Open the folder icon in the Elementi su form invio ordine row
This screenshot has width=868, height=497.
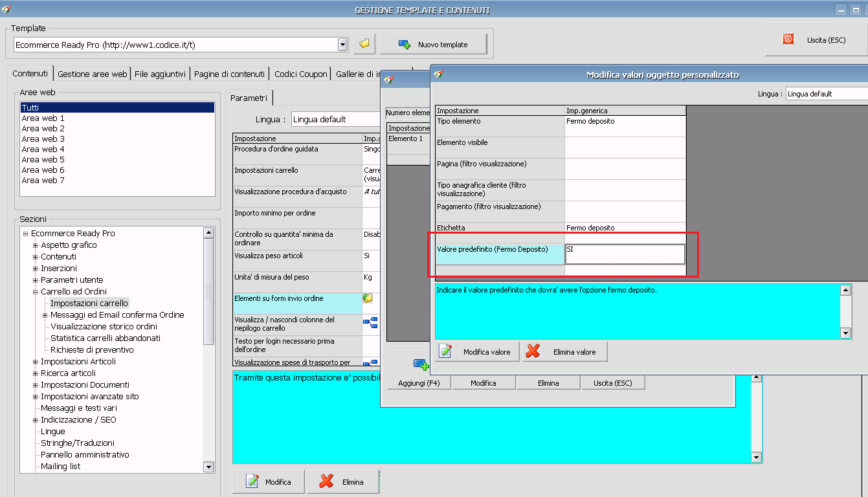368,298
